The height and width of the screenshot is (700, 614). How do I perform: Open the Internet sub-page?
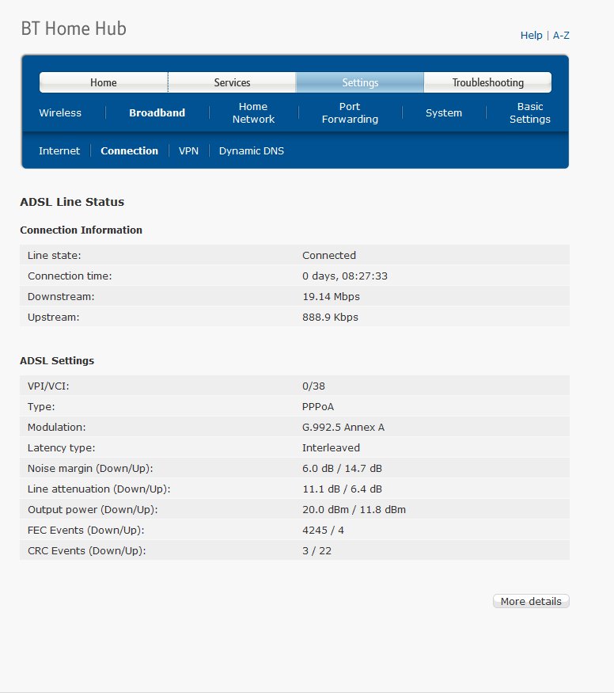click(x=59, y=151)
